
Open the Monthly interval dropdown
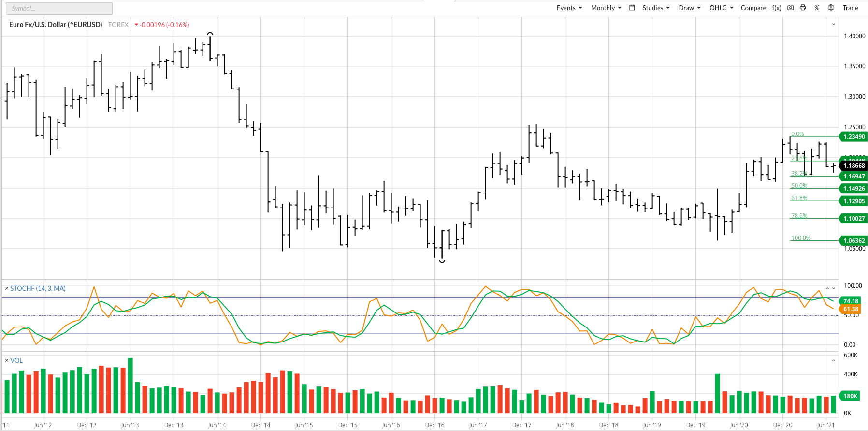pyautogui.click(x=606, y=8)
